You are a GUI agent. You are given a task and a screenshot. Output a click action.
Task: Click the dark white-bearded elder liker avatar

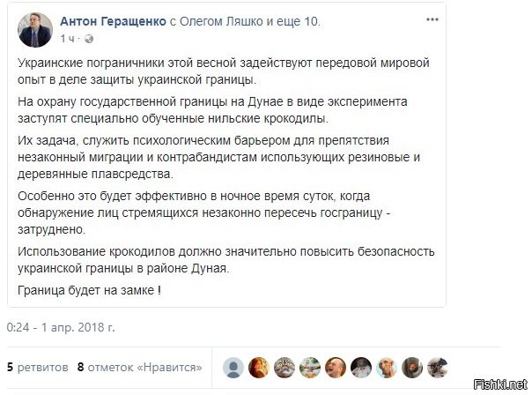click(361, 368)
